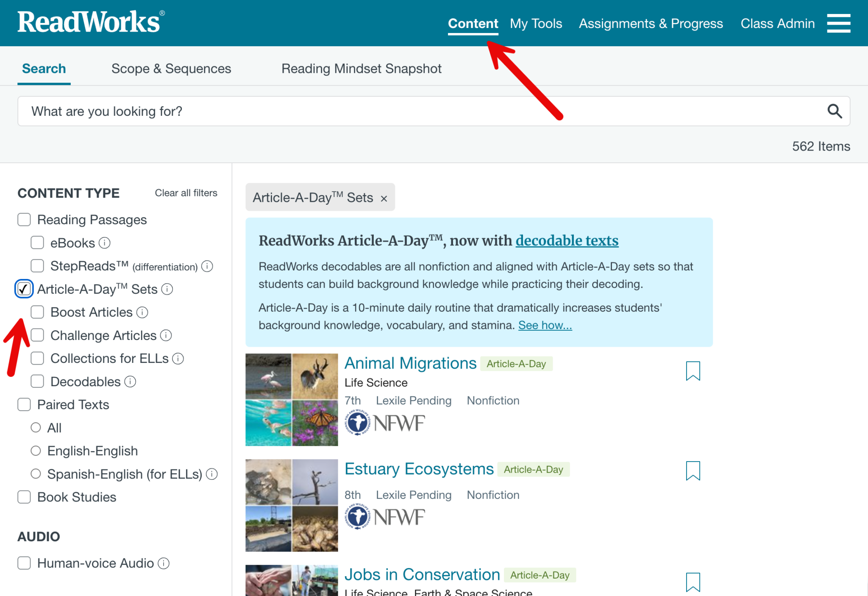
Task: Check the Collections for ELLs checkbox
Action: [37, 358]
